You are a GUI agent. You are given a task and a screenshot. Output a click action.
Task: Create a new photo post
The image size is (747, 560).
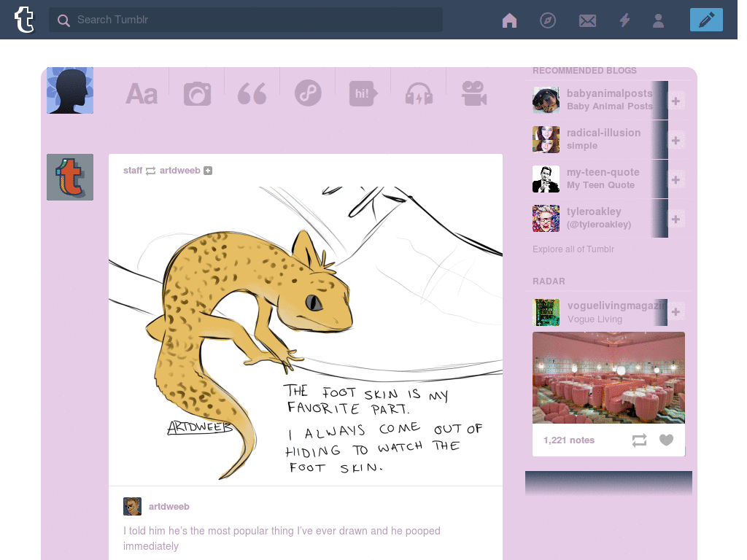point(197,93)
